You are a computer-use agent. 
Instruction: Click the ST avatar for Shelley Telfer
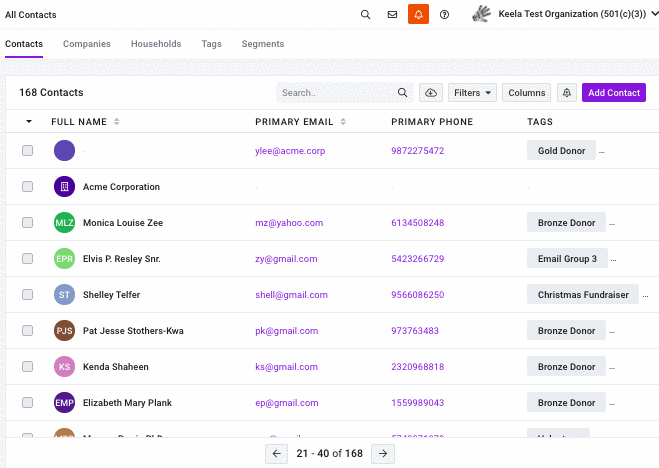tap(64, 294)
